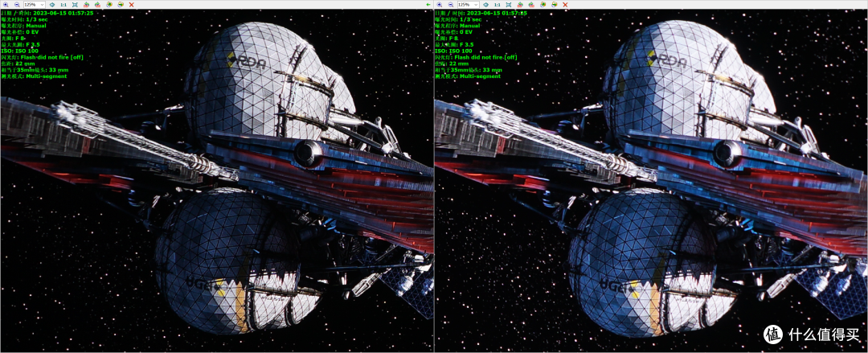Screen dimensions: 868x353
Task: Fit right pane image to the window
Action: (509, 5)
